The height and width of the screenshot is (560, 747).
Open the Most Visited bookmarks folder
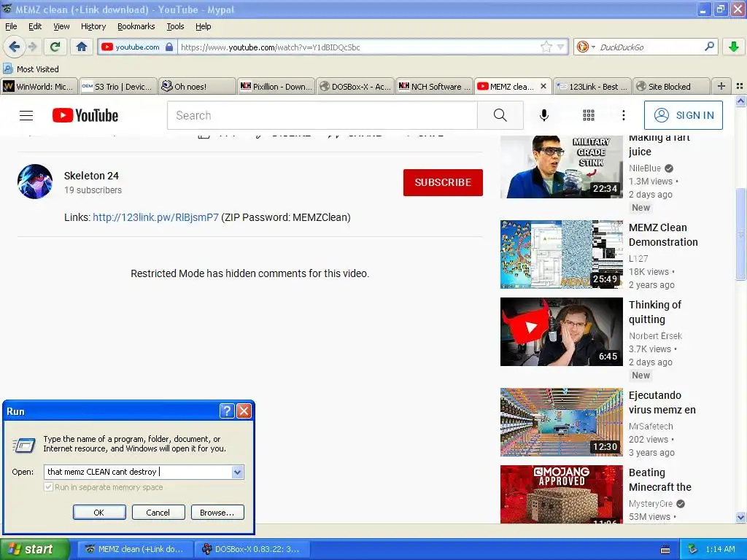click(x=31, y=69)
